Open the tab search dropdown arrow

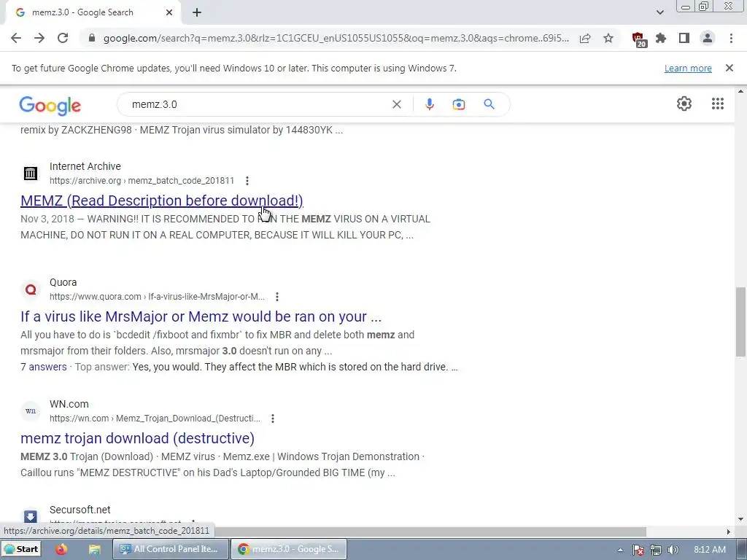point(659,12)
